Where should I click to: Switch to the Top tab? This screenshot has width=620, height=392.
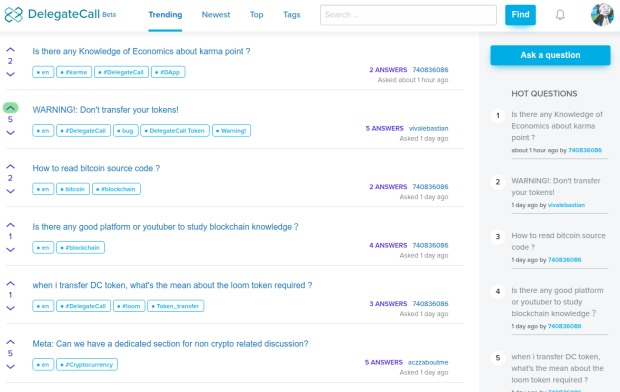[256, 15]
